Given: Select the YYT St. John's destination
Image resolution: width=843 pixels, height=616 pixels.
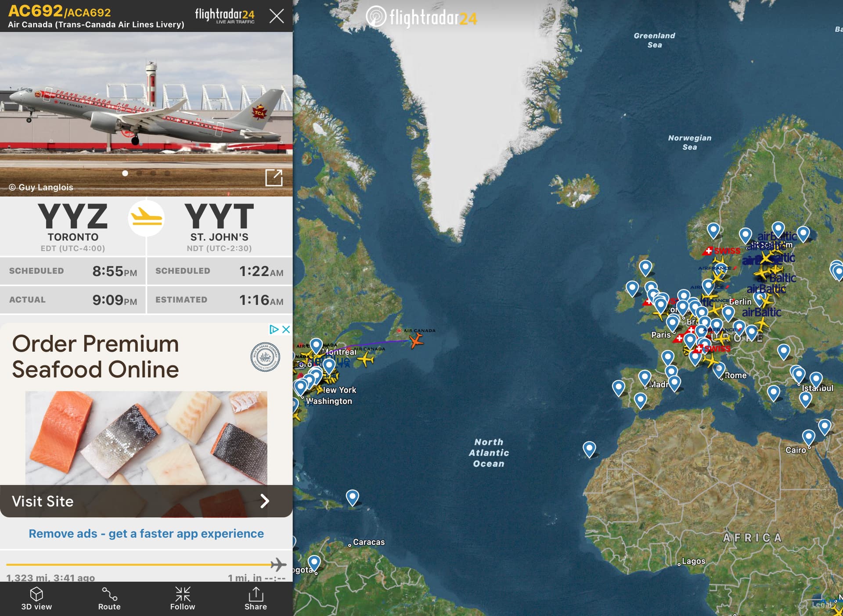Looking at the screenshot, I should pyautogui.click(x=219, y=227).
